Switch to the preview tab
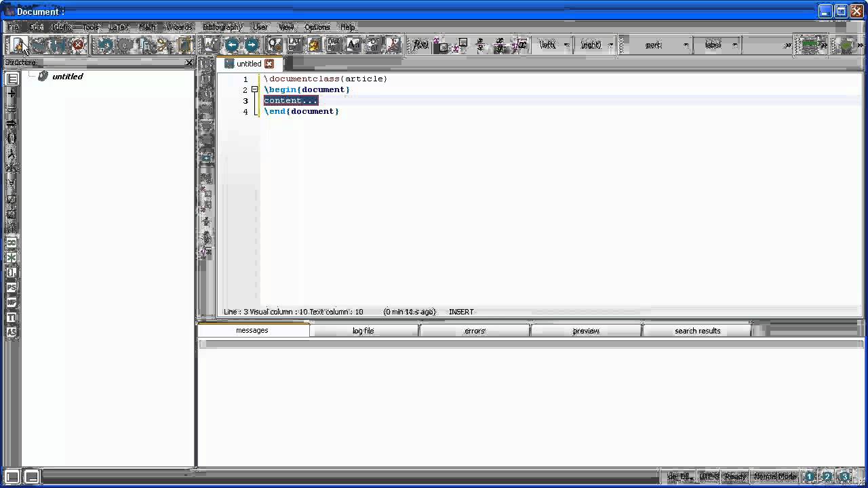868x488 pixels. [586, 331]
